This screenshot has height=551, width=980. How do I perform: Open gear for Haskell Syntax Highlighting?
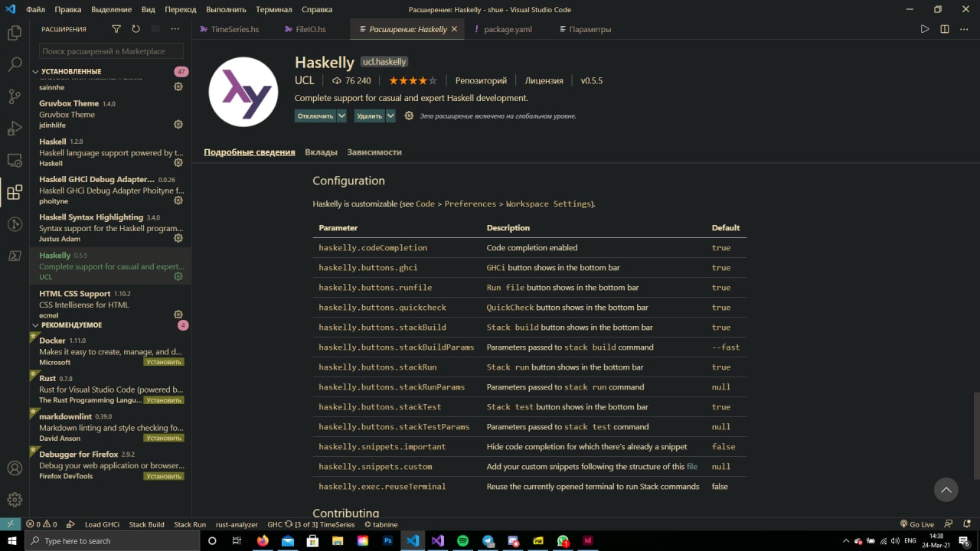(x=178, y=239)
